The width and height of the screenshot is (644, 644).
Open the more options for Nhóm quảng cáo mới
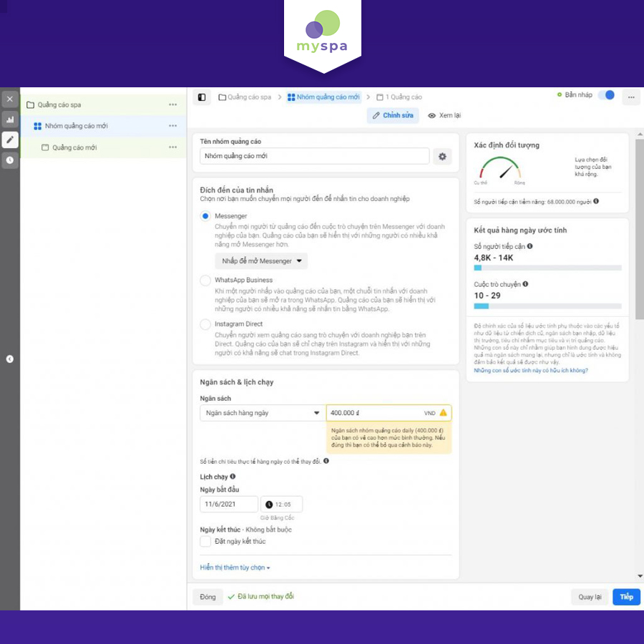click(x=173, y=126)
